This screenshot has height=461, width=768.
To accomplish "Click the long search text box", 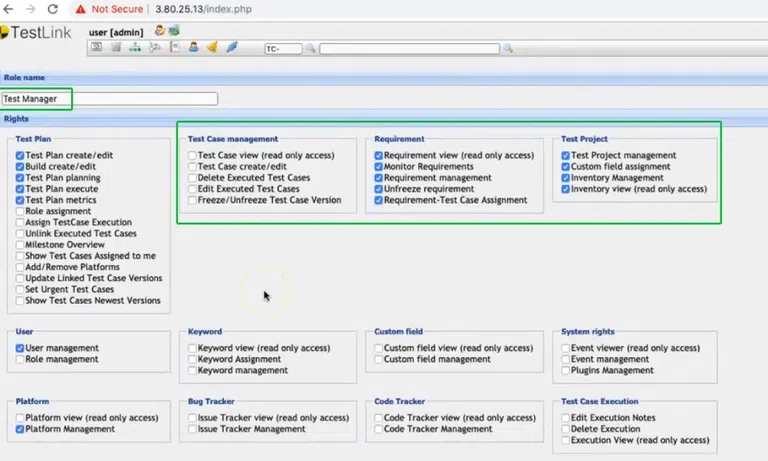I will click(x=409, y=49).
